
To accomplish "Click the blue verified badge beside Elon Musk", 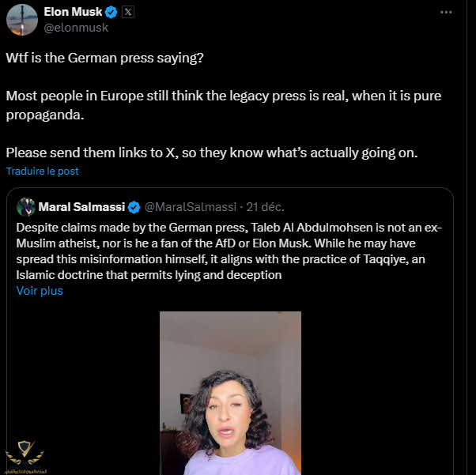I will pyautogui.click(x=111, y=12).
